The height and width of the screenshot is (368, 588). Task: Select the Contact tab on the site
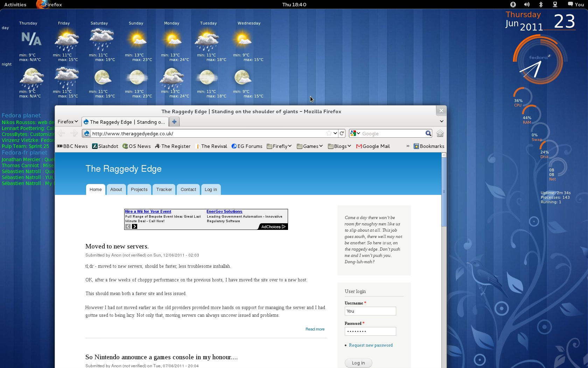click(x=188, y=189)
